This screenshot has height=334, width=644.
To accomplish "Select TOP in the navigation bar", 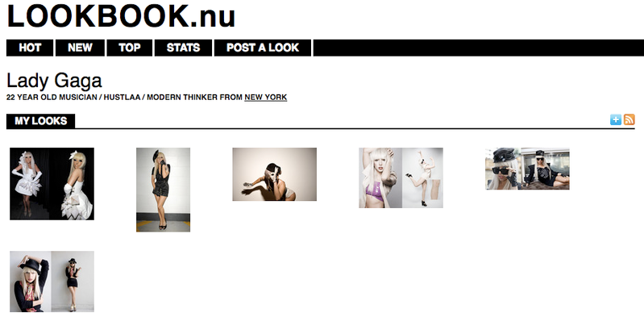I will (130, 48).
